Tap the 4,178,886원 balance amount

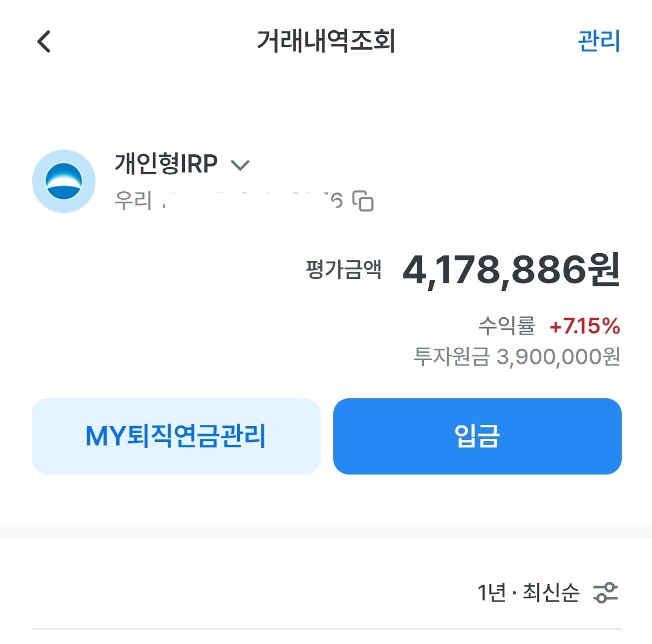pos(511,271)
